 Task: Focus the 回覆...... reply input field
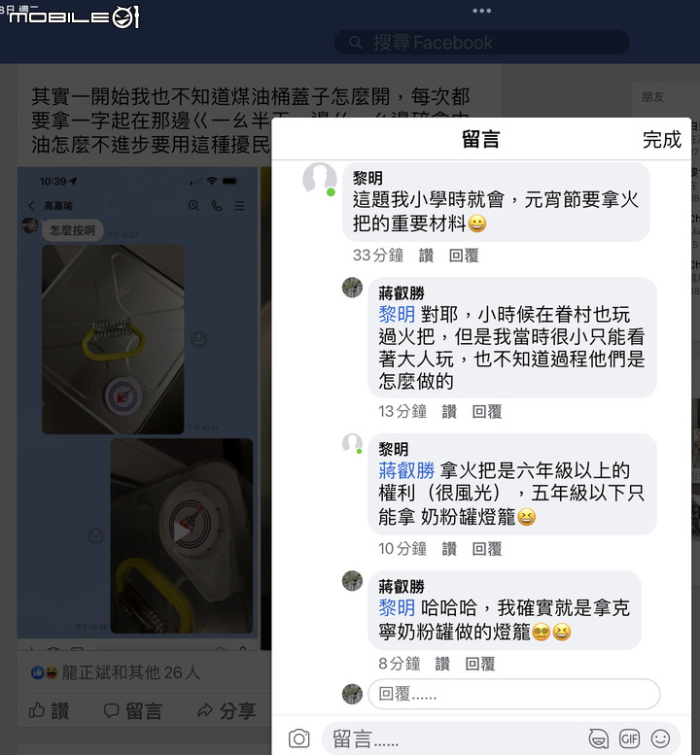[513, 694]
